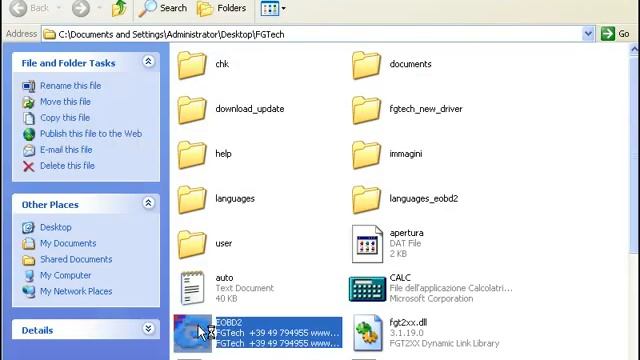Click the "CALC" file name

(x=400, y=278)
